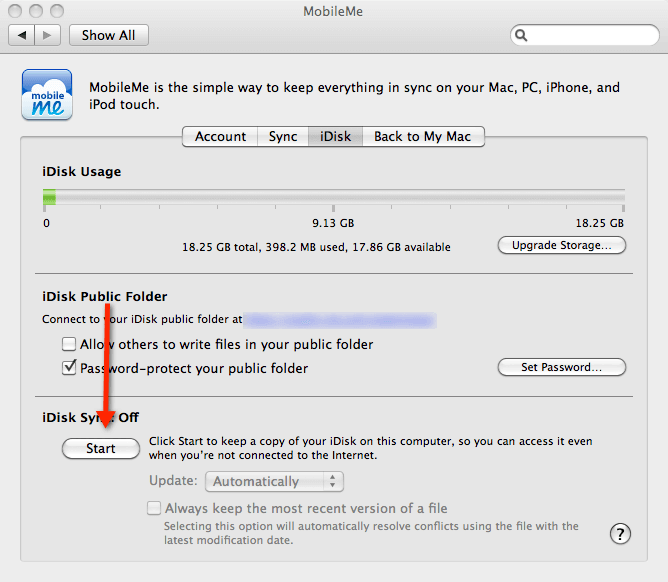This screenshot has width=668, height=582.
Task: Enable allow others to write files checkbox
Action: pyautogui.click(x=69, y=344)
